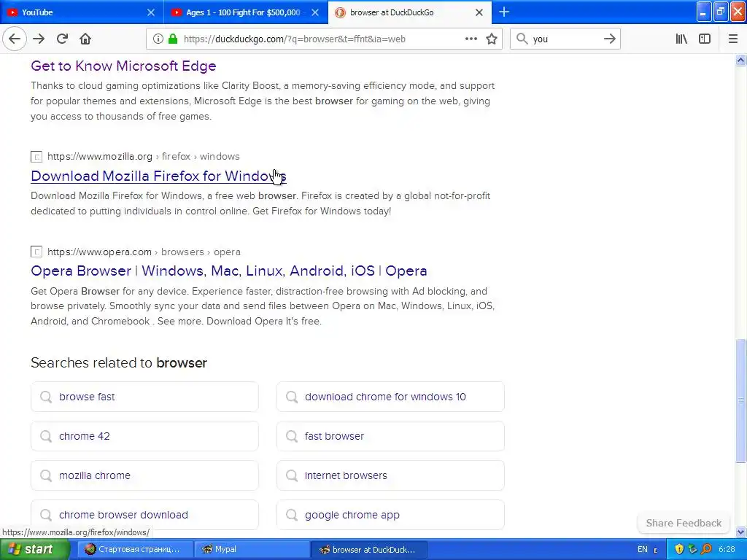Click the opera.com breadcrumb URL

[x=144, y=252]
